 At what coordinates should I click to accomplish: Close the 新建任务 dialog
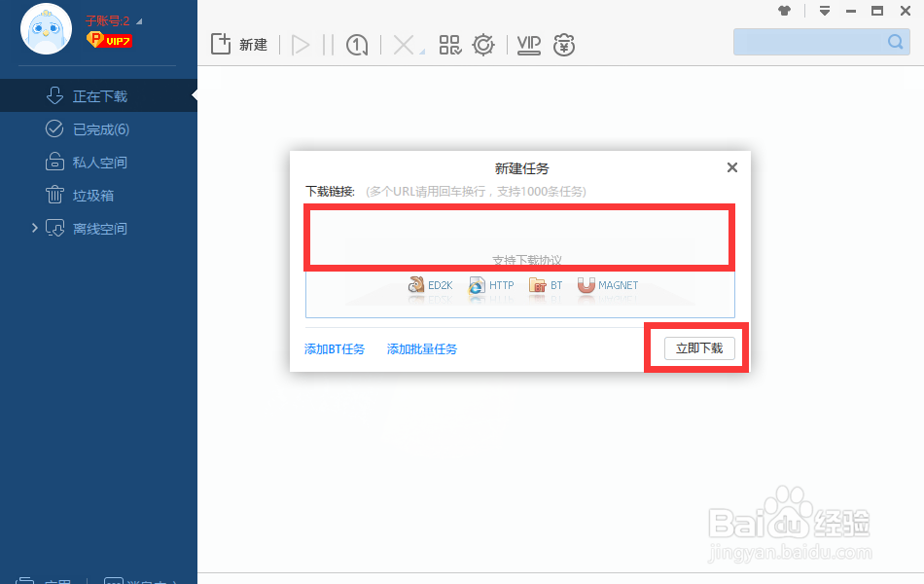pos(731,167)
